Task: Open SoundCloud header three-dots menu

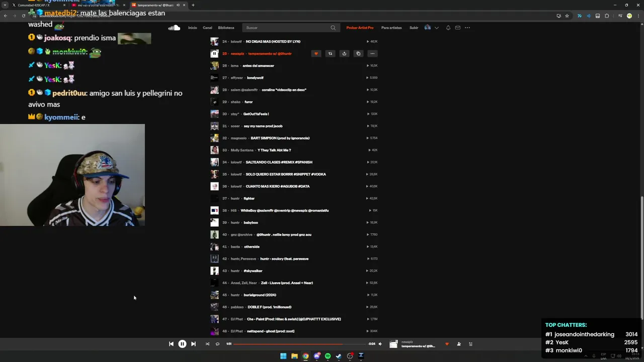Action: [467, 28]
